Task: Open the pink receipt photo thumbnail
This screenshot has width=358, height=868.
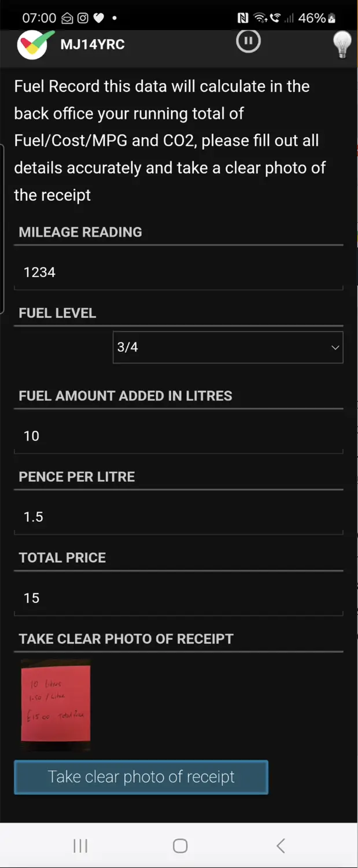Action: [56, 704]
